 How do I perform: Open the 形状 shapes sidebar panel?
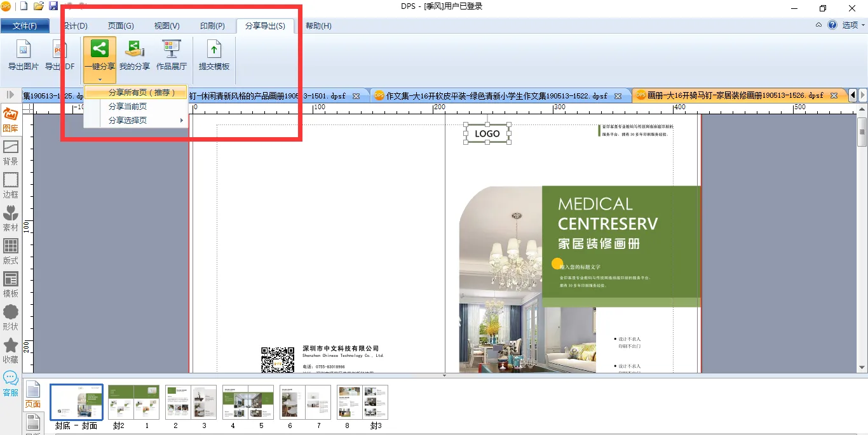[11, 318]
